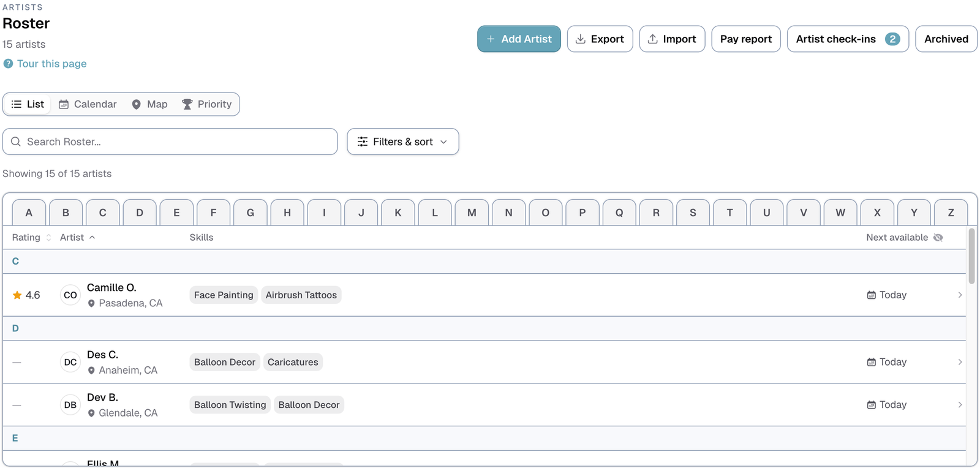Click the magnifier icon in Search Roster
The height and width of the screenshot is (468, 980).
(16, 142)
